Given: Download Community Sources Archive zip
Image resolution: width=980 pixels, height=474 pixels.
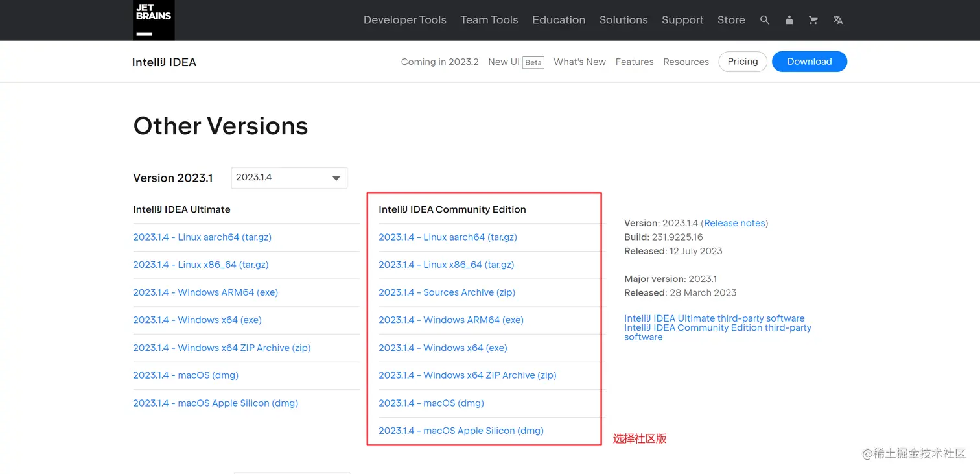Looking at the screenshot, I should [x=447, y=292].
